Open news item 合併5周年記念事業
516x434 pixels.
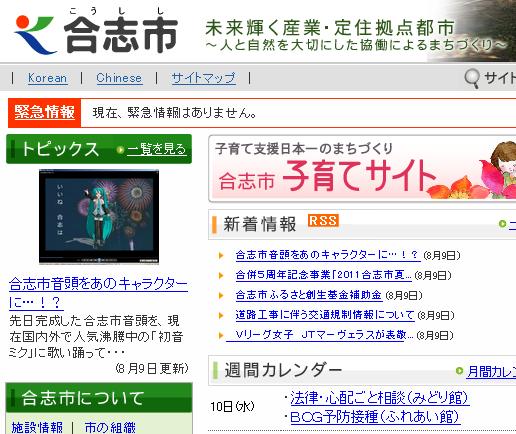[x=323, y=275]
